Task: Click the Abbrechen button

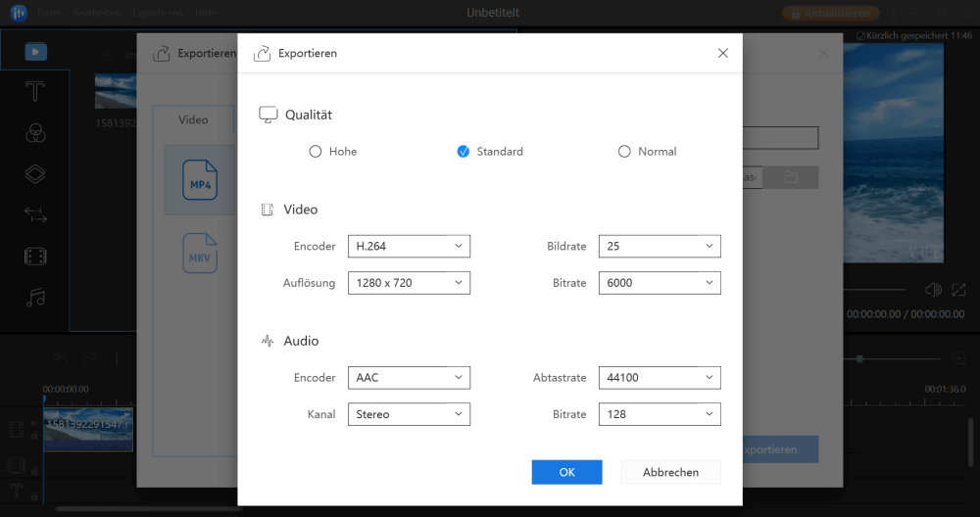Action: (670, 472)
